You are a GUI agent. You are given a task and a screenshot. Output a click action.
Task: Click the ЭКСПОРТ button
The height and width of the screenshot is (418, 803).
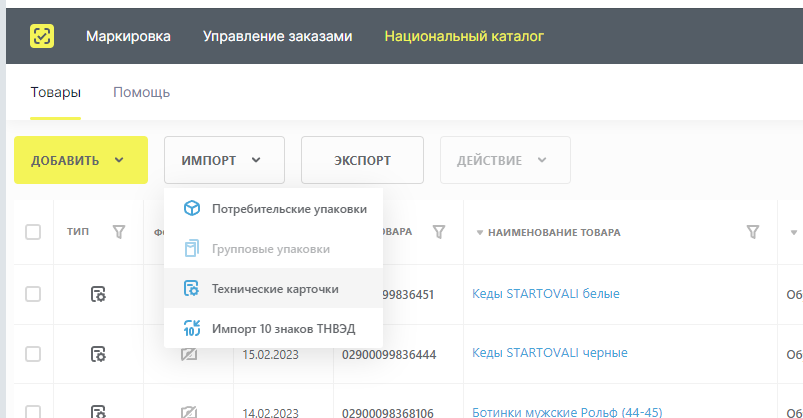click(x=362, y=160)
